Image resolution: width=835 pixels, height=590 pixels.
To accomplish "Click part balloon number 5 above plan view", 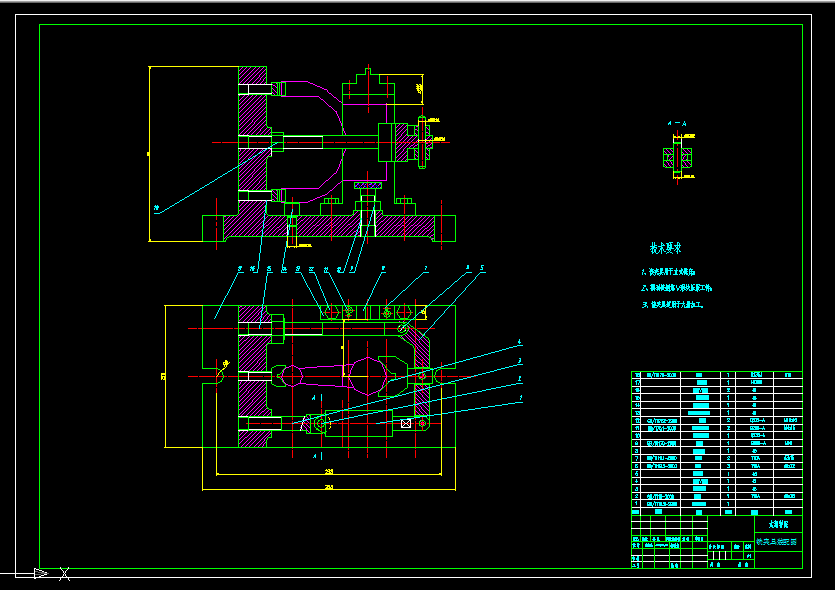I will point(482,268).
